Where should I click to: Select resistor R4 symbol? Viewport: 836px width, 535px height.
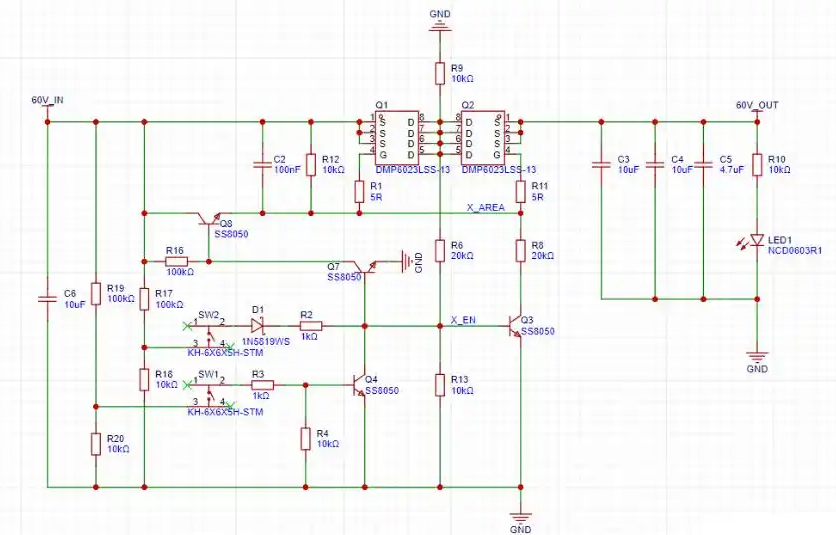(306, 439)
